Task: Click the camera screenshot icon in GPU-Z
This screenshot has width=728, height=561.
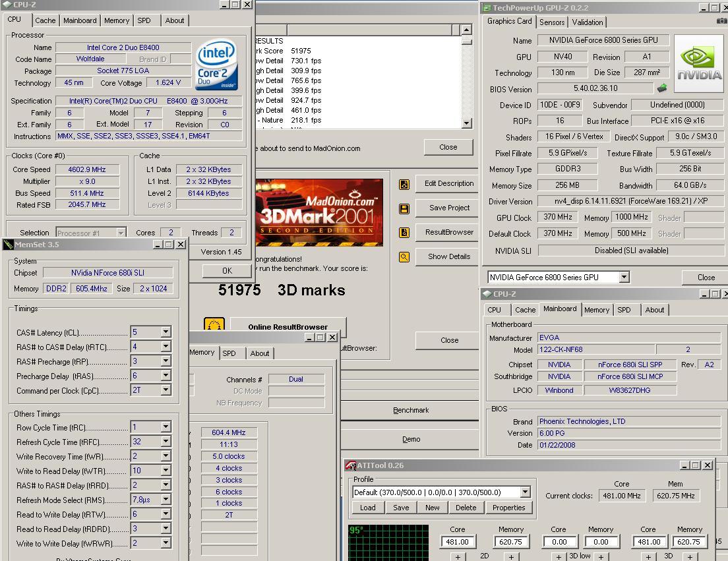Action: tap(721, 21)
